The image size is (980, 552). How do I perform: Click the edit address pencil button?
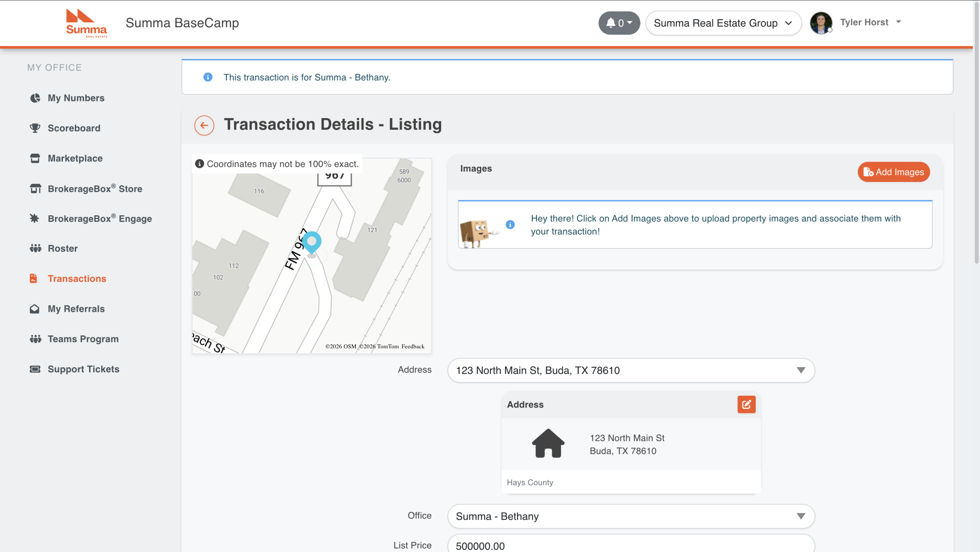(x=746, y=405)
